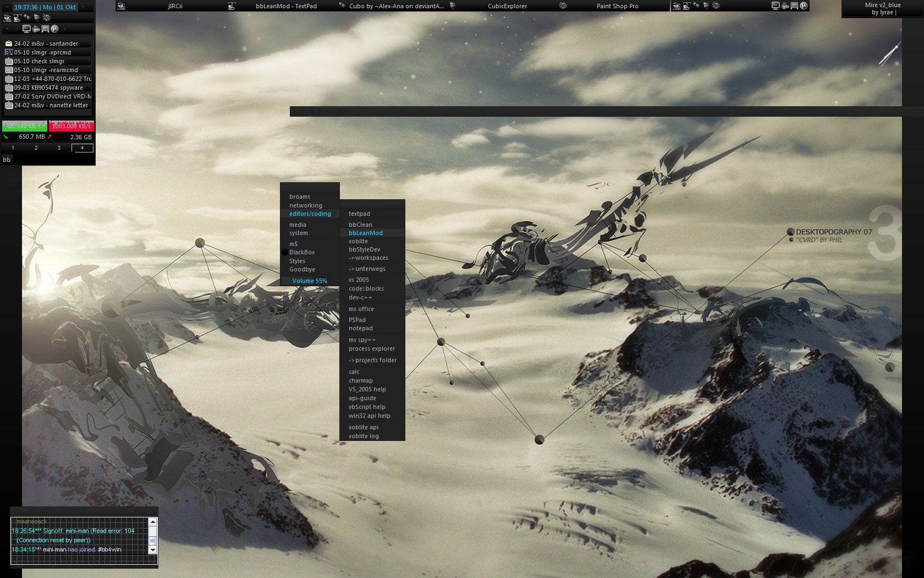This screenshot has width=924, height=578.
Task: Click the red upload rate graph
Action: click(71, 126)
